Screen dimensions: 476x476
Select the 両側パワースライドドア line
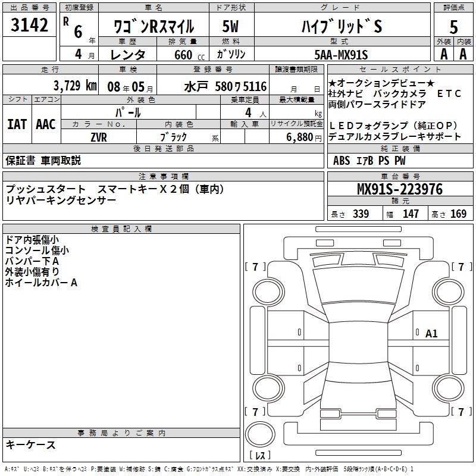click(377, 104)
